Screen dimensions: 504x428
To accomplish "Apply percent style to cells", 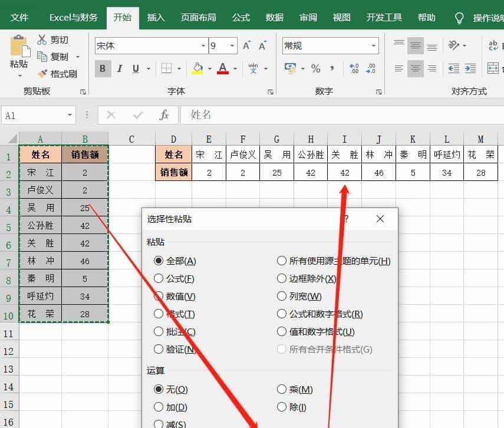I will pos(316,68).
